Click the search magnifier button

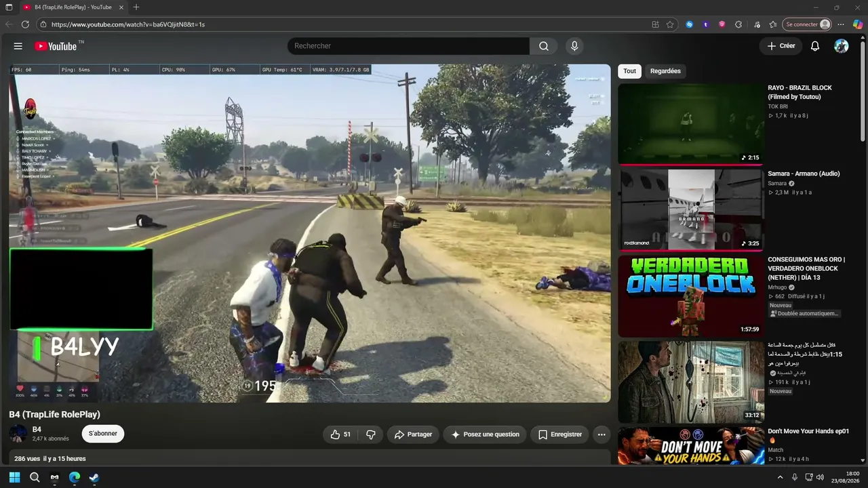pos(544,46)
